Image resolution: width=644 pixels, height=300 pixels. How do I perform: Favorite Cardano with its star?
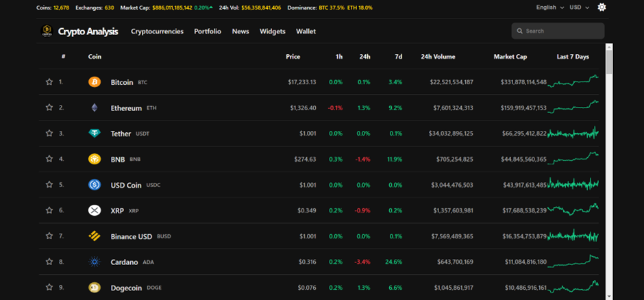49,262
